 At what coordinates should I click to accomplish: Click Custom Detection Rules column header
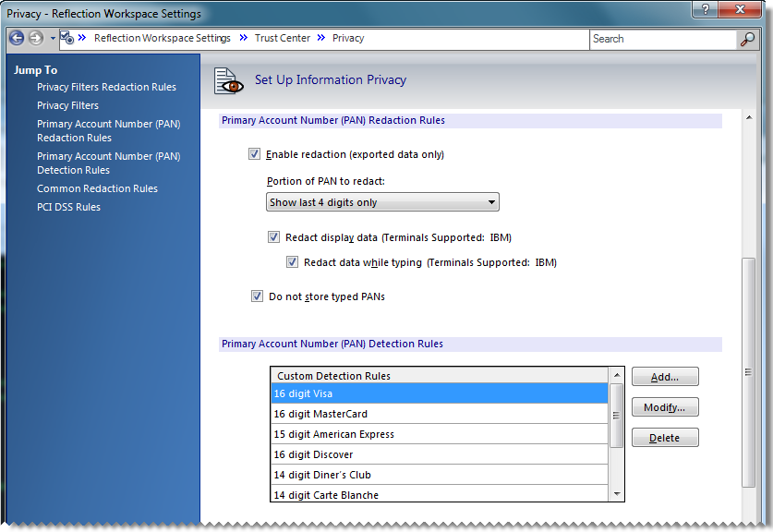point(440,376)
